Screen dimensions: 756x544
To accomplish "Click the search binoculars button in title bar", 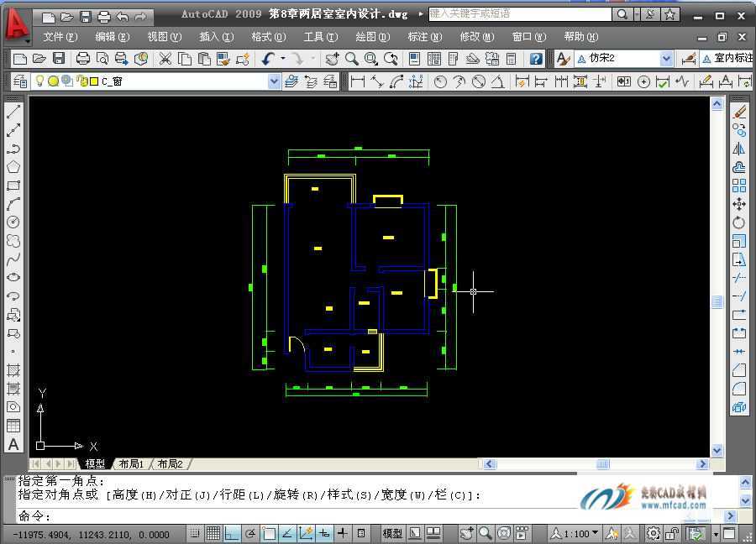I will [623, 14].
